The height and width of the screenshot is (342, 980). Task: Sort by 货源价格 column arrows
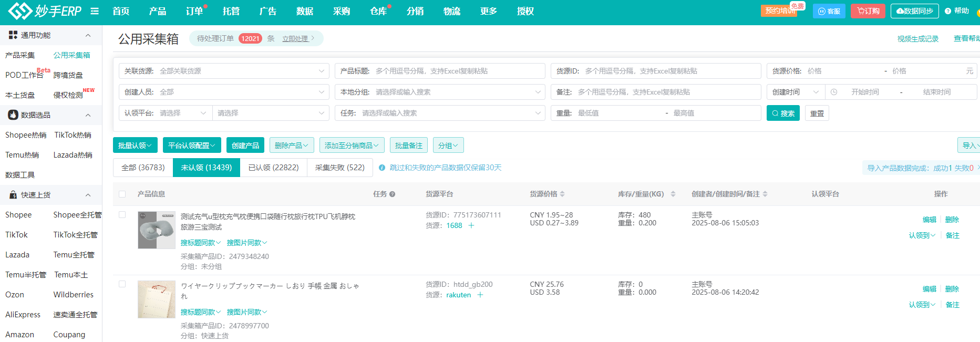pyautogui.click(x=562, y=194)
